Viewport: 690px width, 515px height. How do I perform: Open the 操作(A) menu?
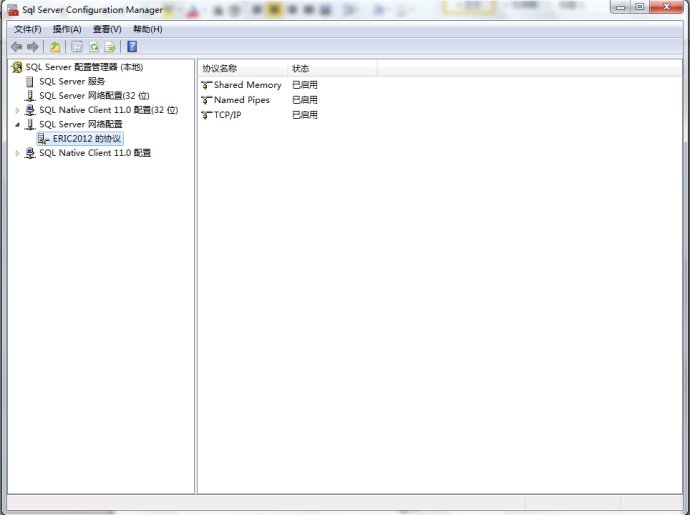(x=67, y=29)
